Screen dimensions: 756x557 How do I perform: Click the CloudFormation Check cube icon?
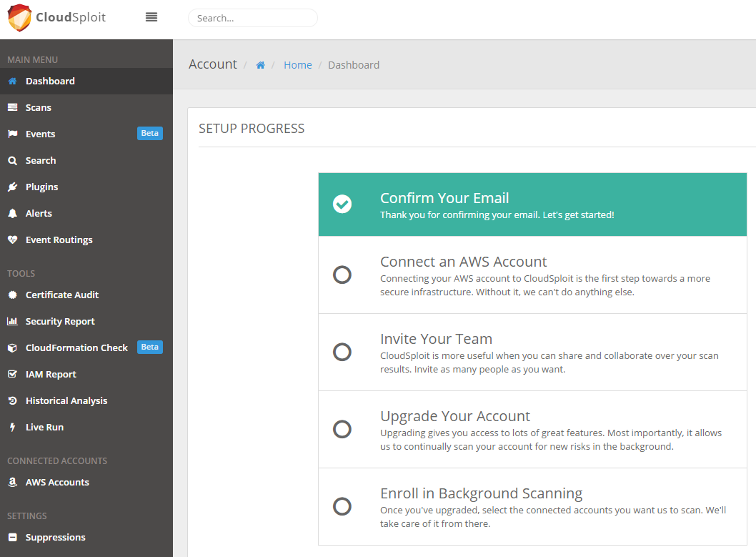(x=13, y=347)
